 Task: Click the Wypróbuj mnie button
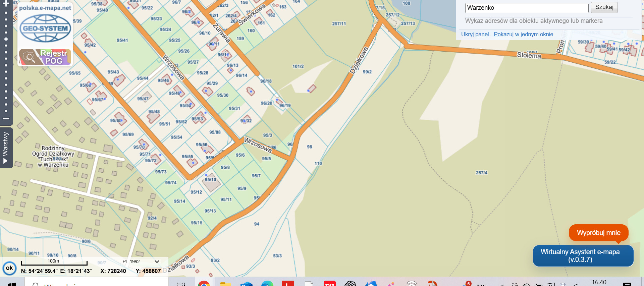point(598,233)
